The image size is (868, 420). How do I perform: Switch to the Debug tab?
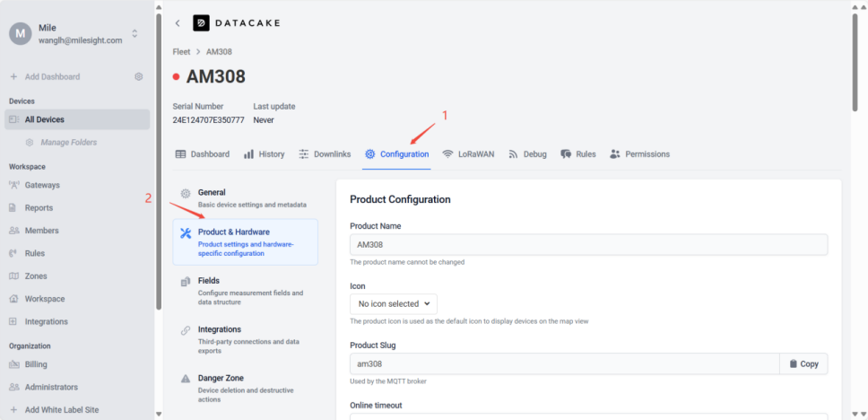527,154
